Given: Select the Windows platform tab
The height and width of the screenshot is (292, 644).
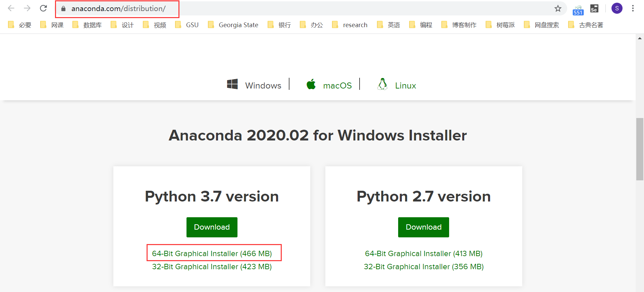Looking at the screenshot, I should point(254,85).
